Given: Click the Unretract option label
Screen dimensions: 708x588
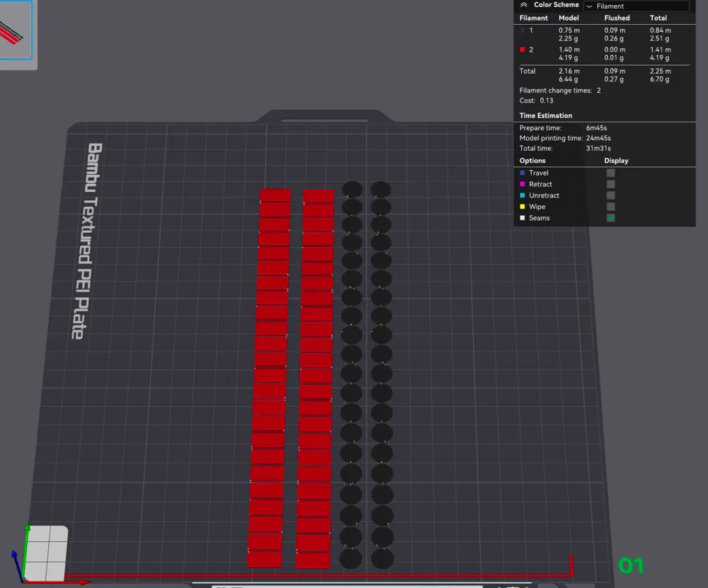Looking at the screenshot, I should click(544, 195).
